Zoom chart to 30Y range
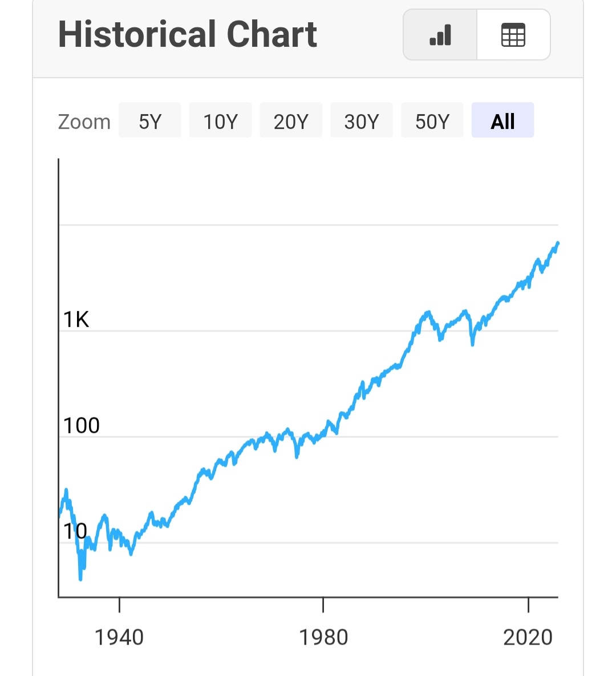The width and height of the screenshot is (616, 676). coord(362,121)
